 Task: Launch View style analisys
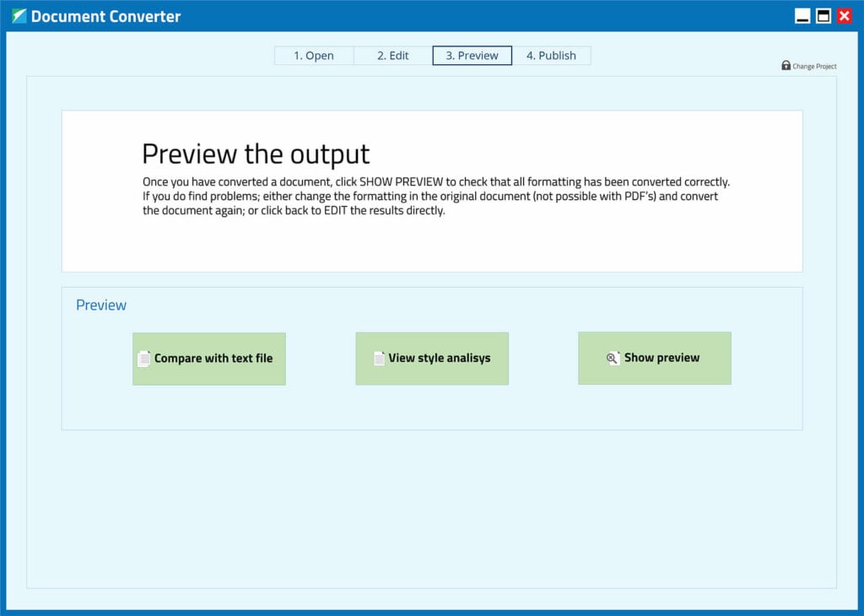[432, 358]
